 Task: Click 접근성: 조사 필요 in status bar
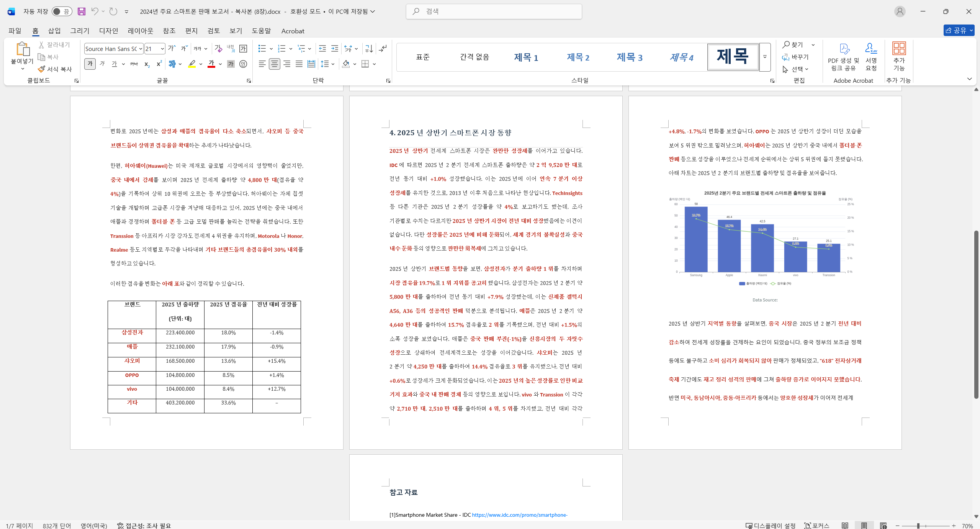tap(144, 526)
